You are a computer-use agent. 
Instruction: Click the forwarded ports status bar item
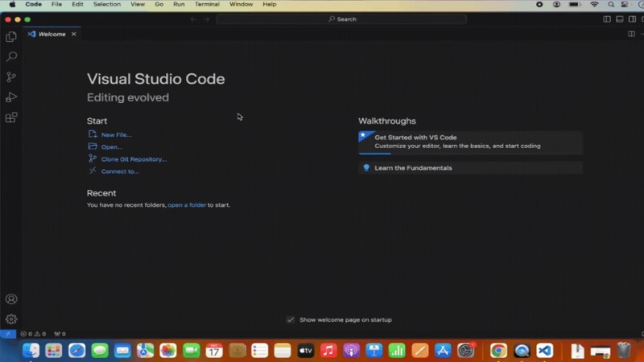pos(60,334)
